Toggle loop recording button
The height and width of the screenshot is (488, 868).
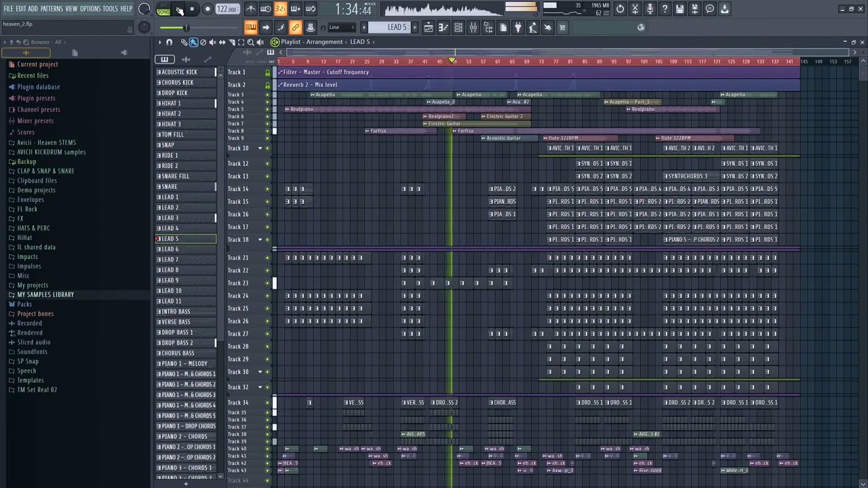point(311,9)
